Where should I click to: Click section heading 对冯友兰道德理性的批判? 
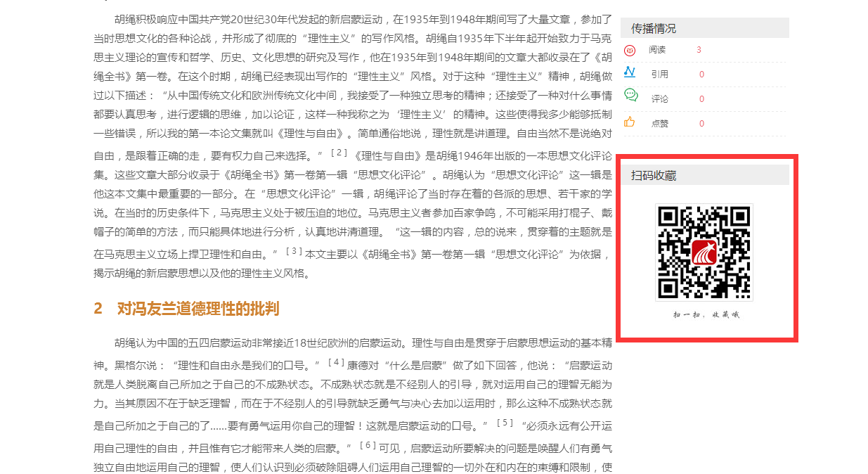197,309
